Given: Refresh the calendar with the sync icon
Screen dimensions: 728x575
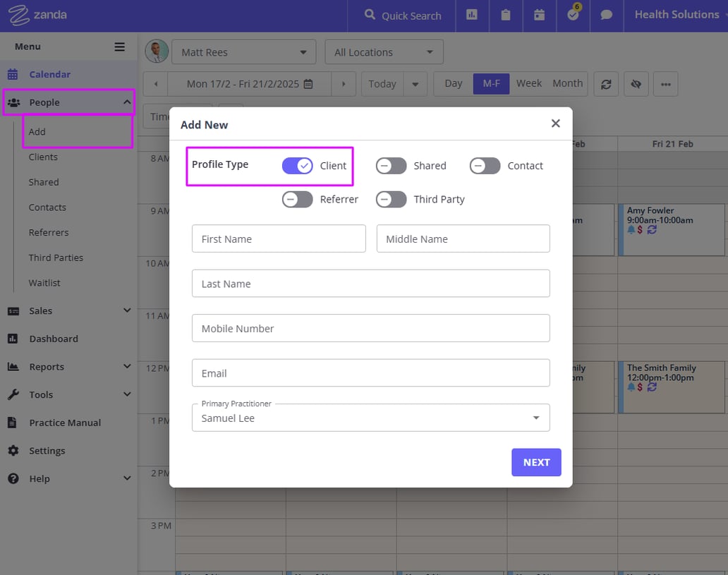Looking at the screenshot, I should click(605, 83).
